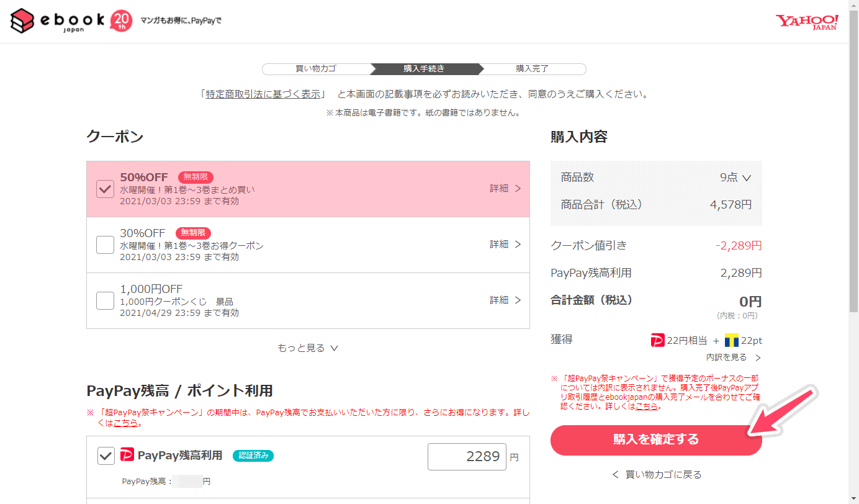Image resolution: width=859 pixels, height=504 pixels.
Task: Click the クーポン値引き -2,289円 value
Action: 739,246
